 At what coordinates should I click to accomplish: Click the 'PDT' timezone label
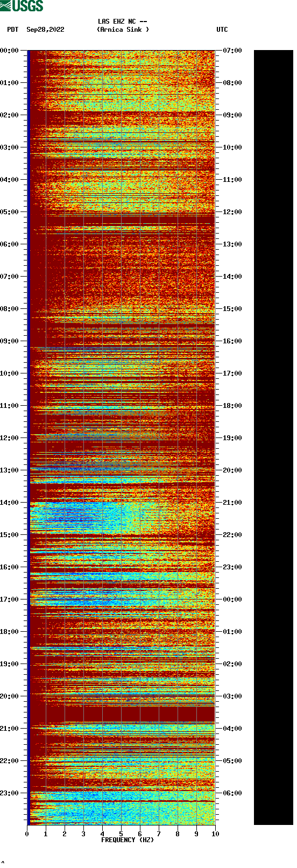coord(13,30)
